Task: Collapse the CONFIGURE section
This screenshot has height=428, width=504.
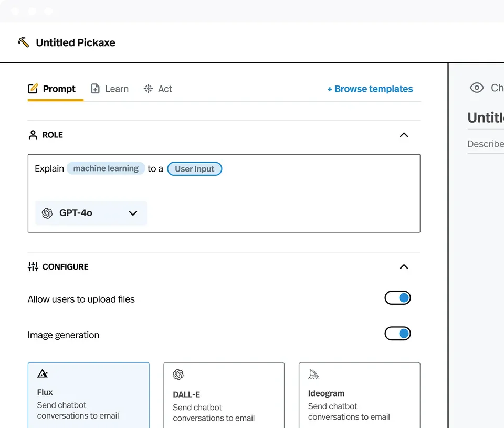Action: (404, 266)
